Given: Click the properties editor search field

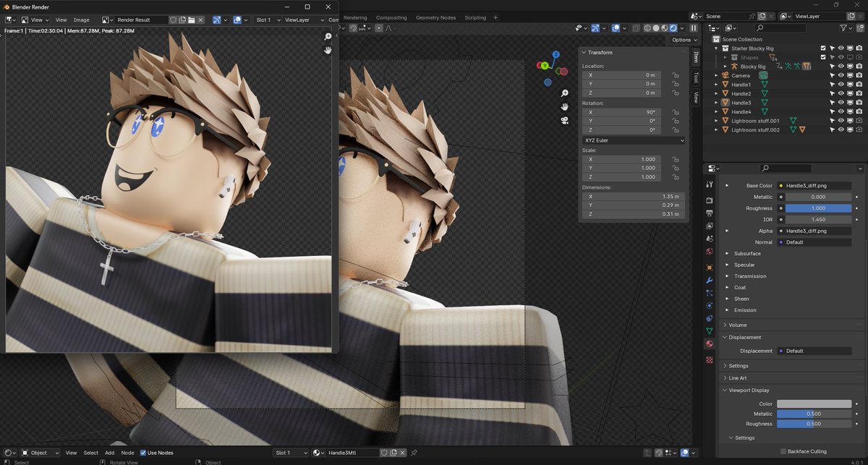Looking at the screenshot, I should click(785, 168).
